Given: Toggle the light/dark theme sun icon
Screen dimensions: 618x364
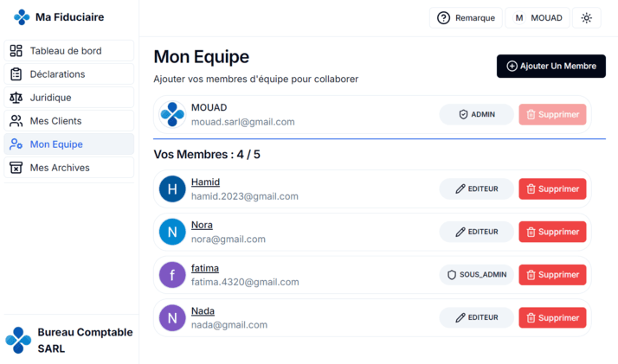Looking at the screenshot, I should click(586, 18).
